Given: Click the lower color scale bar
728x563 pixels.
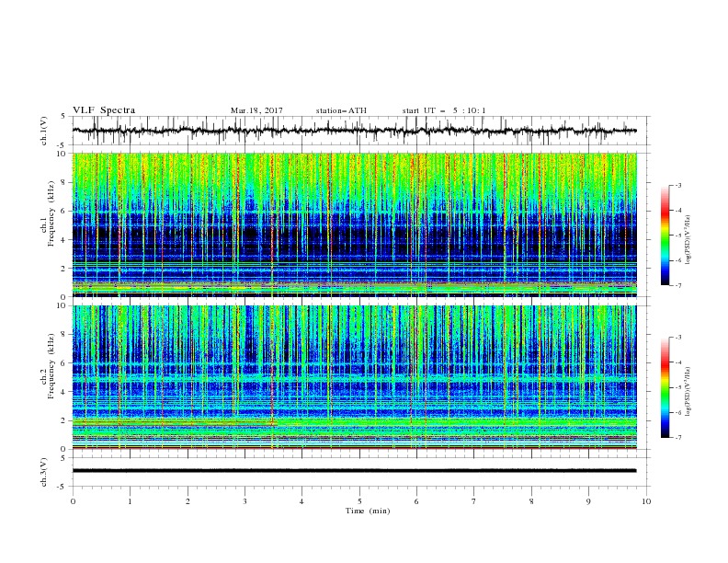Looking at the screenshot, I should [x=665, y=387].
